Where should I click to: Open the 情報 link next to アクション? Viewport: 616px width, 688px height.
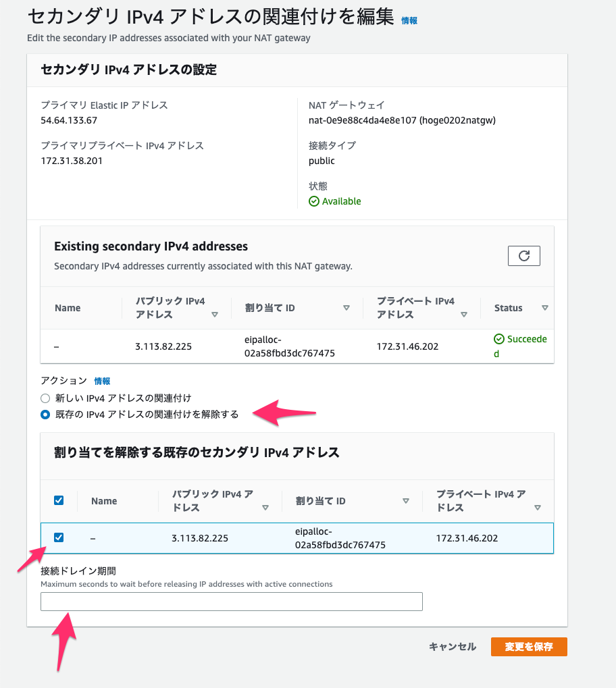pyautogui.click(x=102, y=381)
